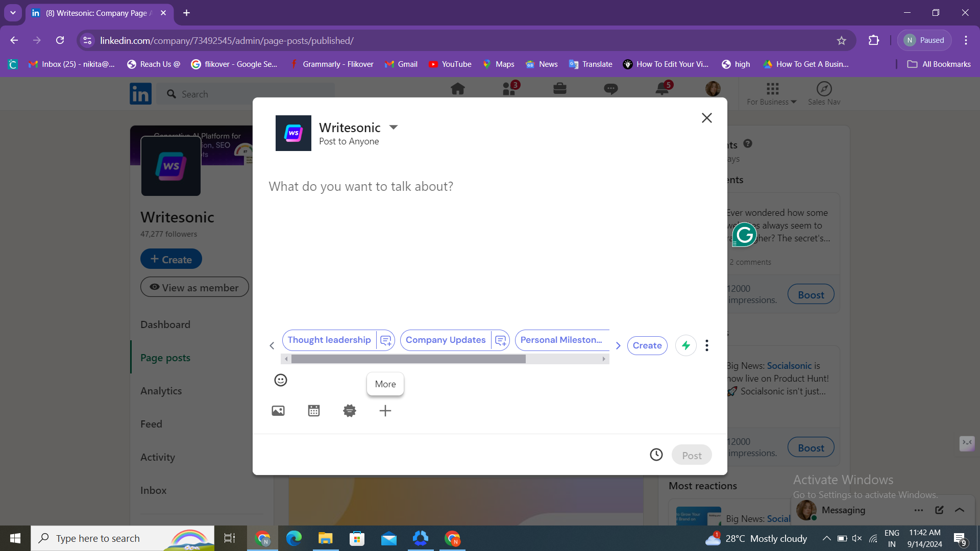Screen dimensions: 980x551
Task: Open Microsoft Edge from taskbar
Action: coord(294,538)
